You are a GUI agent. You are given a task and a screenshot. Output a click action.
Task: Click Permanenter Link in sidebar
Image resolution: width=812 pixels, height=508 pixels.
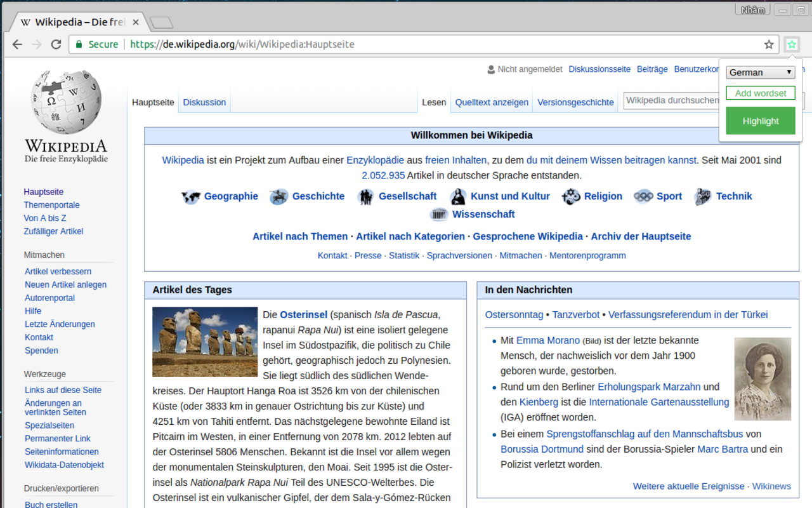point(58,439)
